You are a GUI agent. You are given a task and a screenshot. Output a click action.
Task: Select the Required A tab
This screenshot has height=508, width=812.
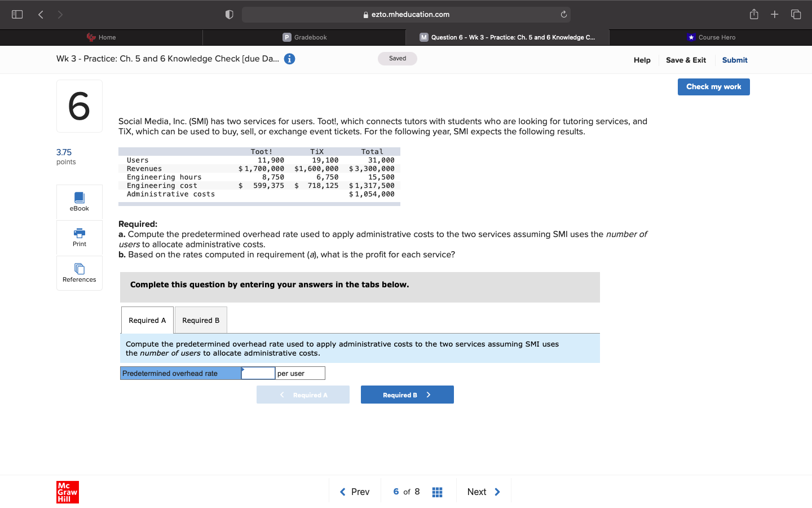[147, 320]
